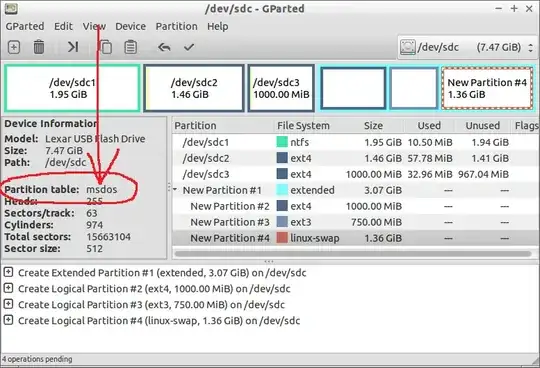Click the ntfs color swatch for /dev/sdc1
Viewport: 540px width, 368px height.
tap(282, 142)
